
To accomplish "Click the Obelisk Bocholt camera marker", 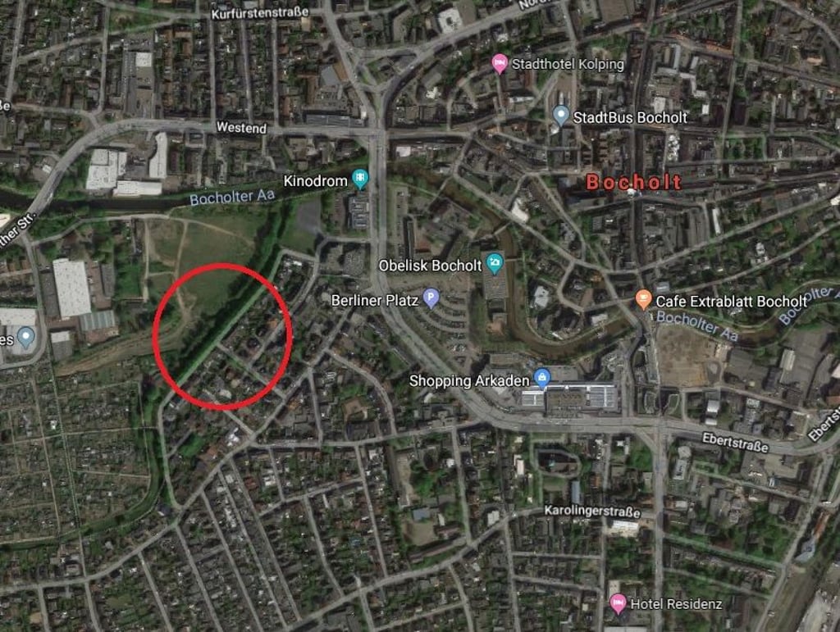I will pyautogui.click(x=494, y=263).
